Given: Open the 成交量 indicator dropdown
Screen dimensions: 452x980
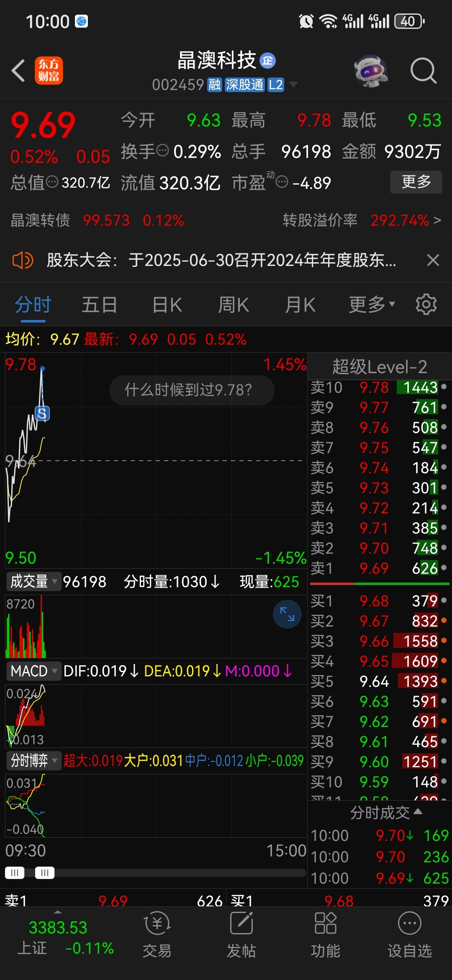Looking at the screenshot, I should coord(33,582).
